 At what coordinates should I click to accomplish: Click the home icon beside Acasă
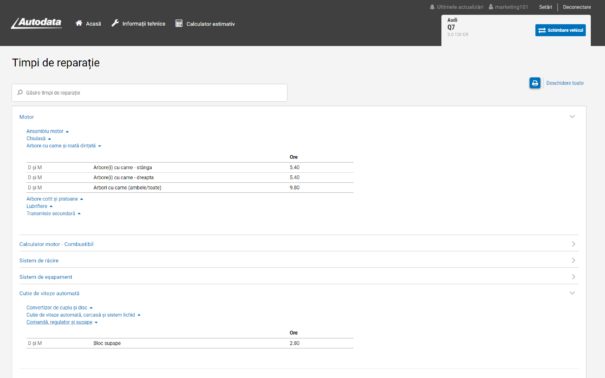click(79, 23)
